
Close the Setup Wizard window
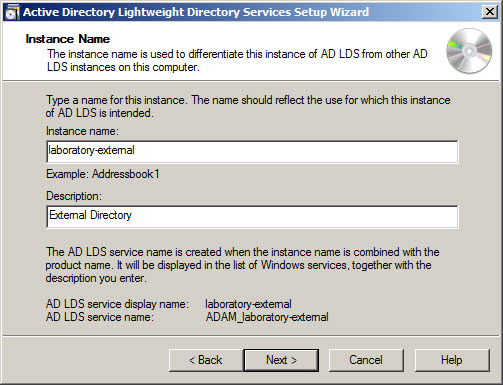(490, 12)
